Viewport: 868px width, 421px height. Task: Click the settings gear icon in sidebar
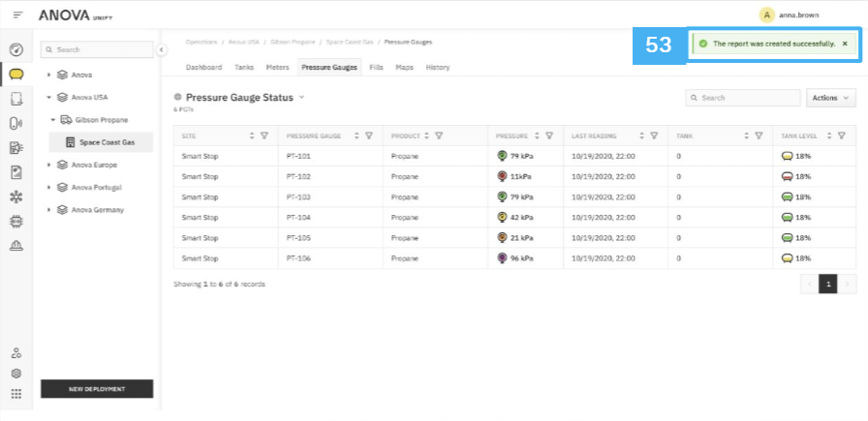16,374
